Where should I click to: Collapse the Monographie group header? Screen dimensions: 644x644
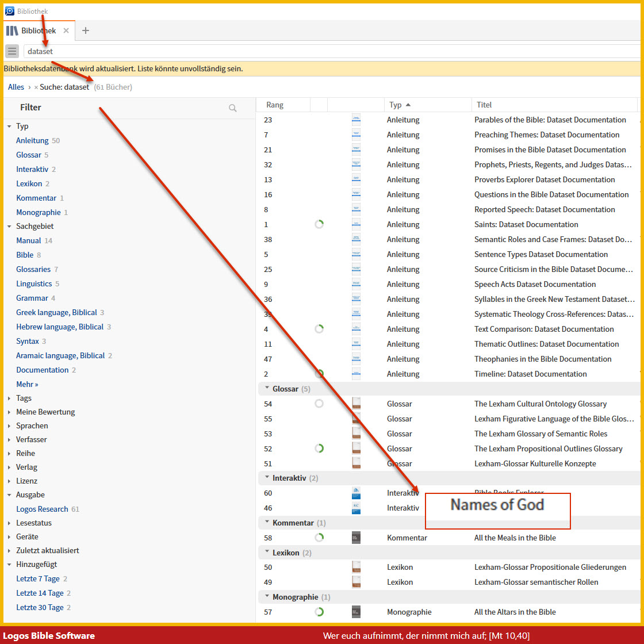click(267, 596)
